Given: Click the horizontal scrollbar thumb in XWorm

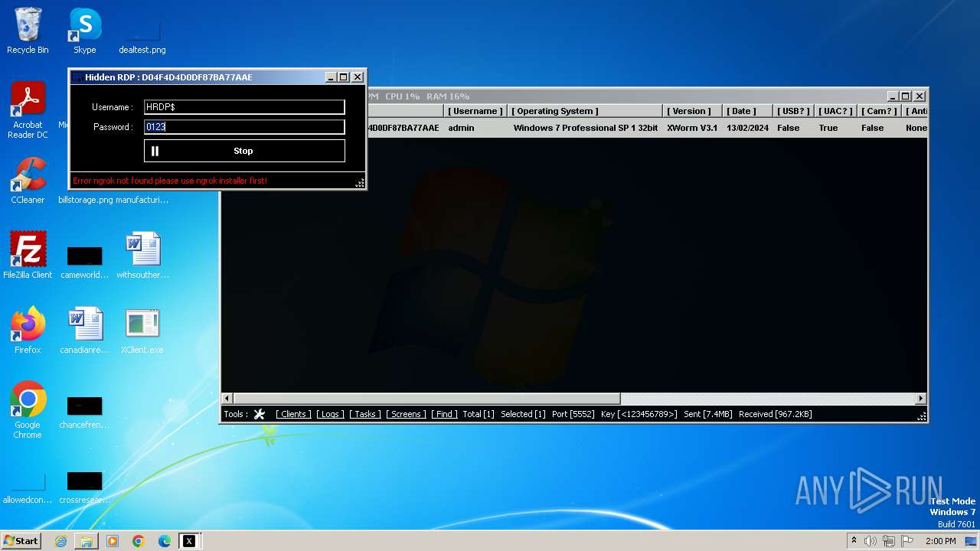Looking at the screenshot, I should [426, 399].
